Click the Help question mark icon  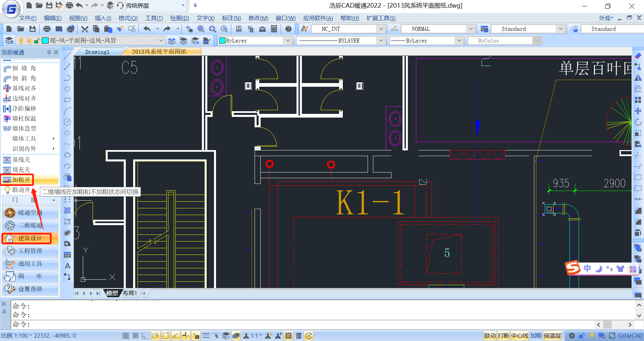coord(288,29)
